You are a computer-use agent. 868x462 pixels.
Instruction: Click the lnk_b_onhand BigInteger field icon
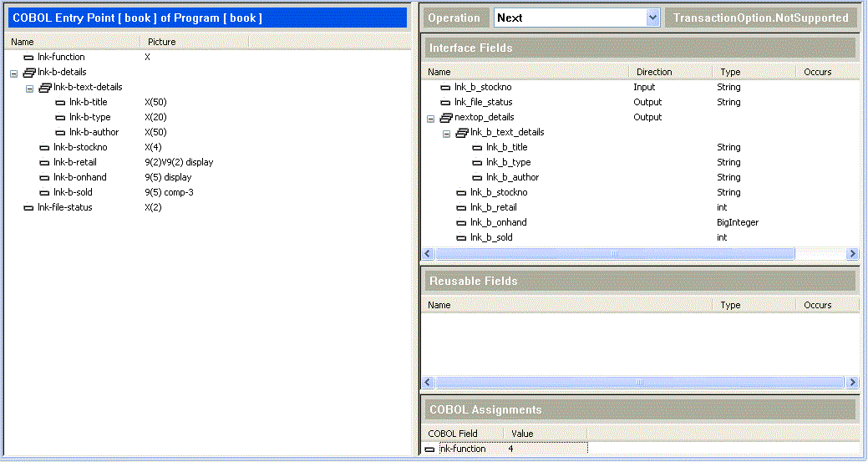(462, 223)
